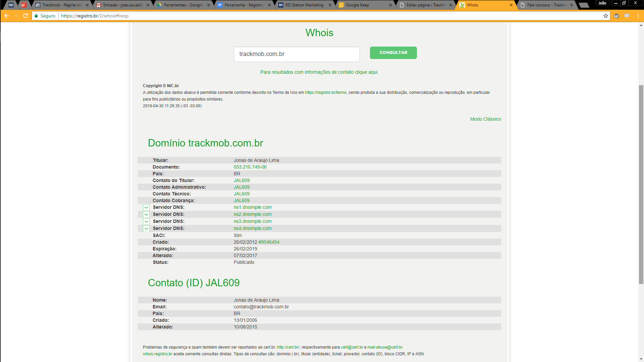Close the Google Keep tab
The width and height of the screenshot is (644, 362).
point(390,5)
